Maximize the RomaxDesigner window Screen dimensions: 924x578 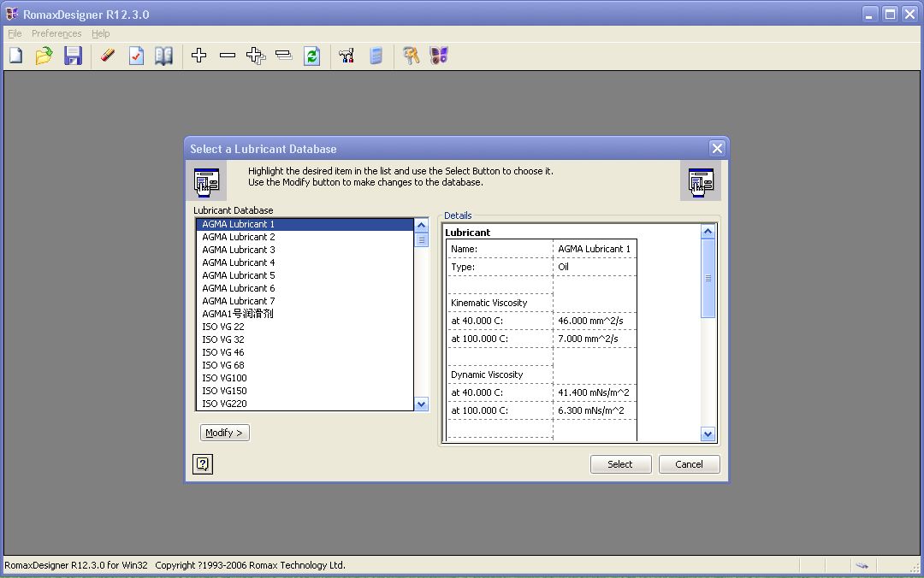pos(890,15)
